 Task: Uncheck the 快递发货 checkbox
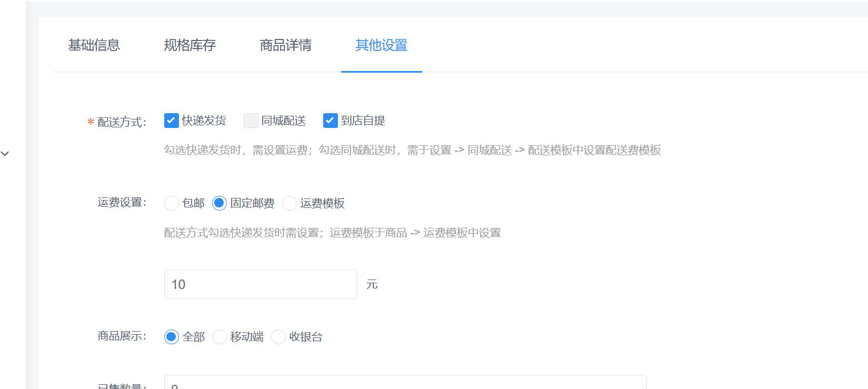[172, 121]
